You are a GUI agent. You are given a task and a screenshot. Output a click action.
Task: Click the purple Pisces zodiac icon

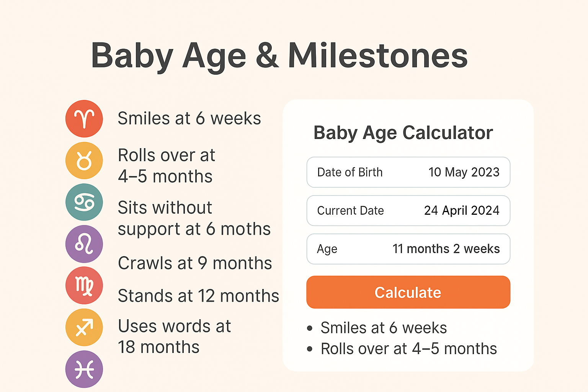pyautogui.click(x=84, y=369)
